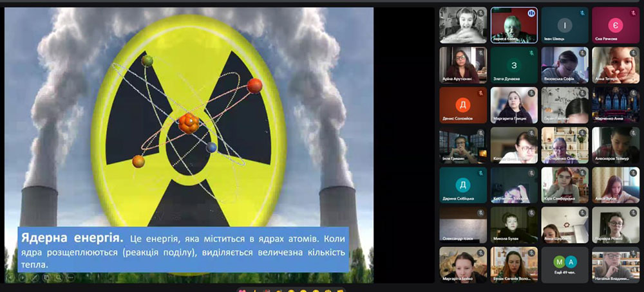
Task: Click the green "З" avatar of Злата Дунаєва
Action: tap(513, 65)
